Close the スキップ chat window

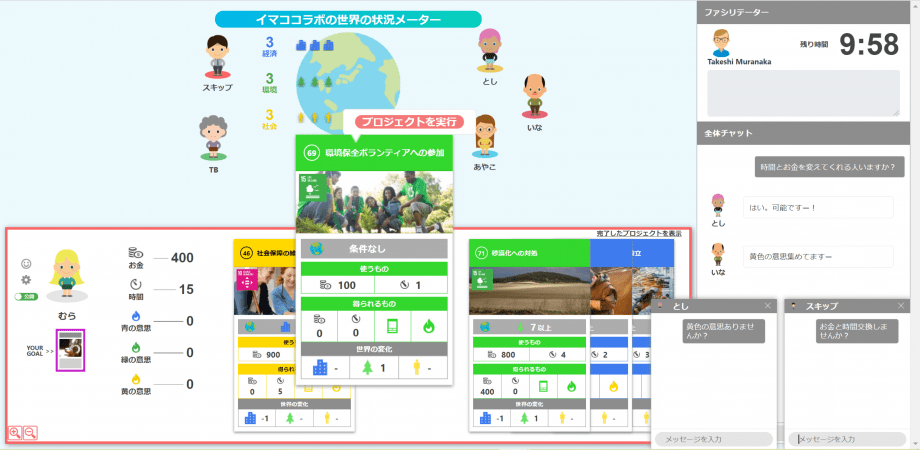(903, 305)
